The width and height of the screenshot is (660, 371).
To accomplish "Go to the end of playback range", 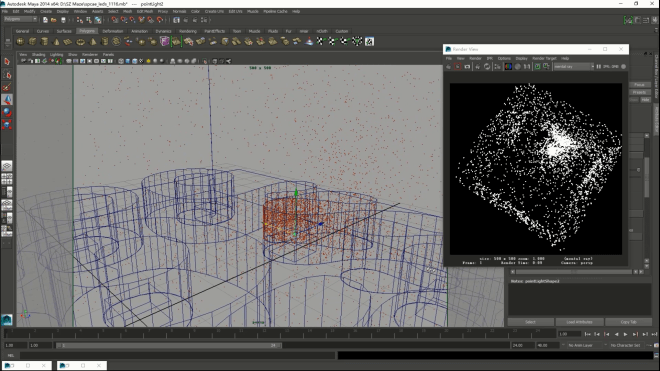I will (655, 334).
